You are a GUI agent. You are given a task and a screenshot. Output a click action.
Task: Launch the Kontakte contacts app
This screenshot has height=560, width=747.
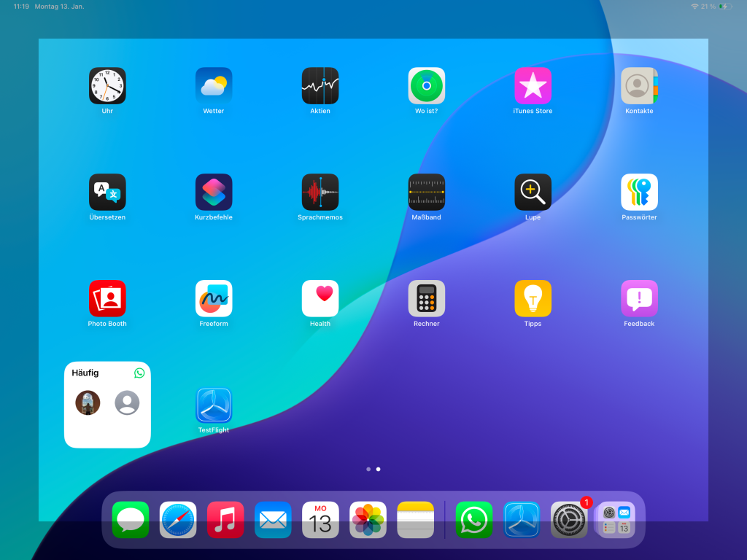[639, 86]
